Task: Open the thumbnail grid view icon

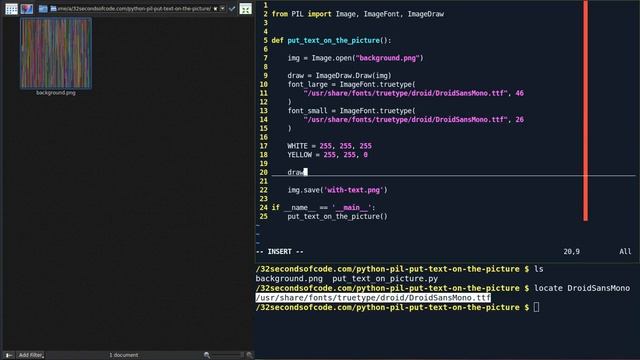Action: (11, 9)
